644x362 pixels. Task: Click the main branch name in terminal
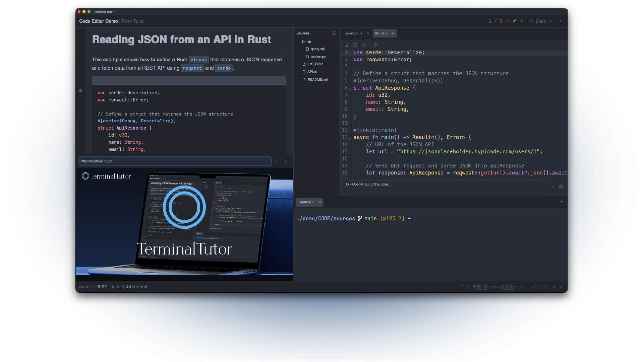[x=370, y=219]
